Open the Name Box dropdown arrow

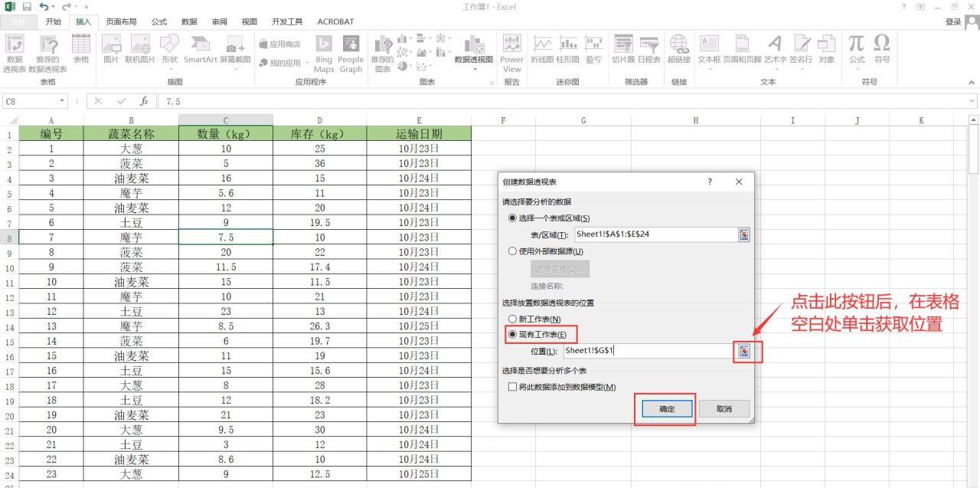[x=62, y=101]
